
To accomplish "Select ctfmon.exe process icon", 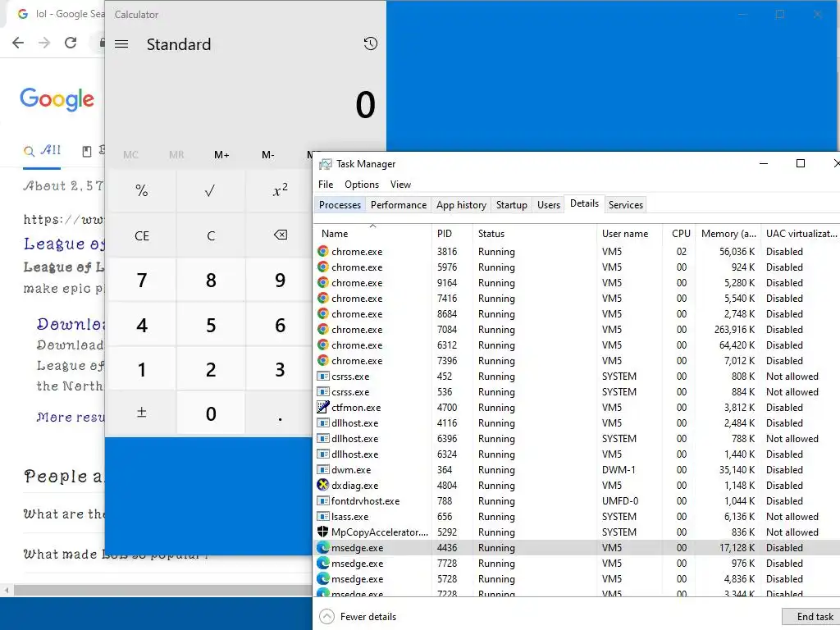I will (322, 407).
